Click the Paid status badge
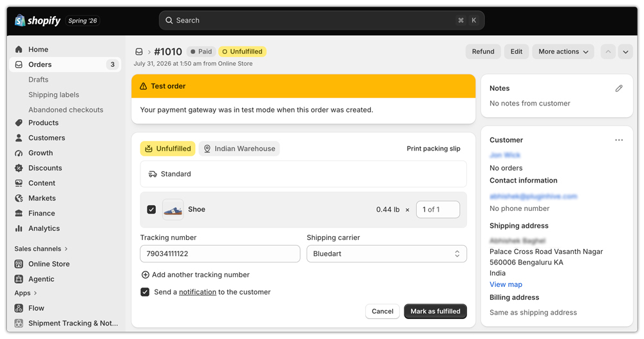Image resolution: width=644 pixels, height=339 pixels. [201, 51]
